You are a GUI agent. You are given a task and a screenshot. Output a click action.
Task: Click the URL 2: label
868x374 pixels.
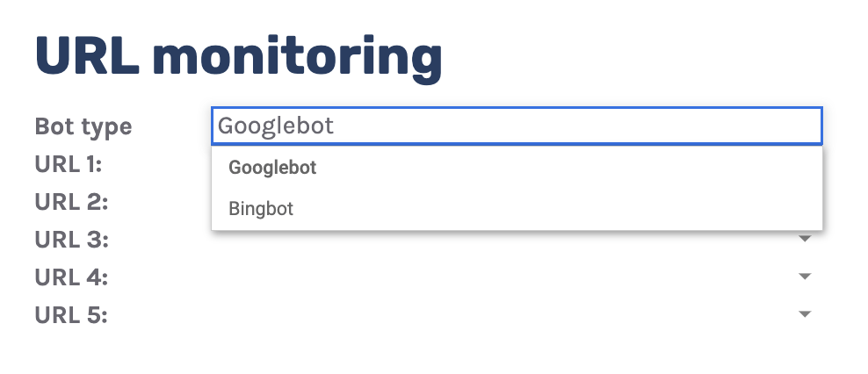coord(71,202)
